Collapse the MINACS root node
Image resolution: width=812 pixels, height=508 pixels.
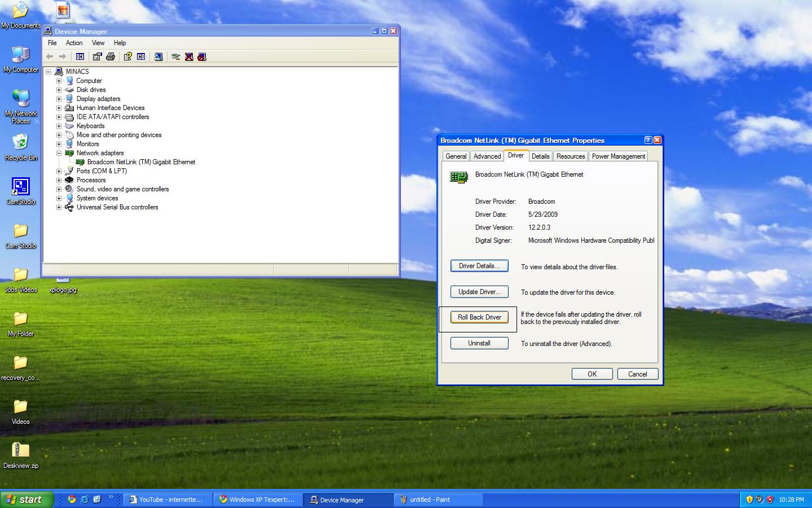(x=48, y=72)
